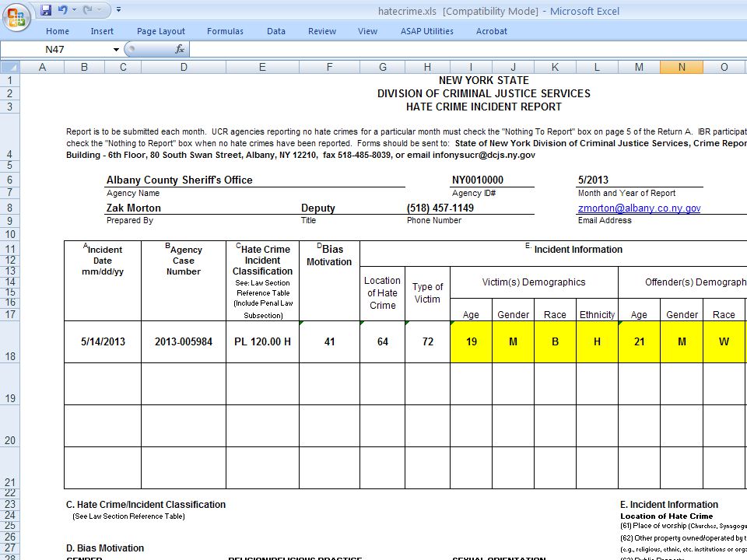Select location code cell 64
This screenshot has height=560, width=747.
[x=383, y=342]
